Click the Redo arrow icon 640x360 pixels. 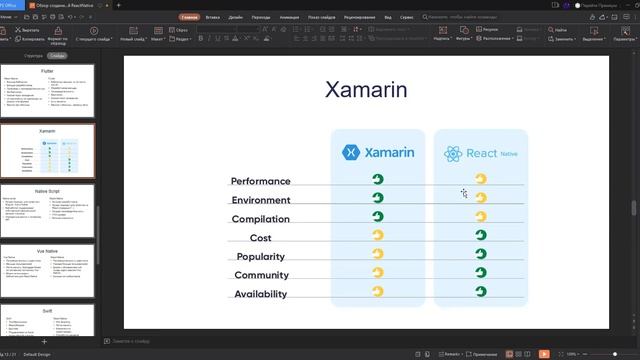(x=82, y=17)
